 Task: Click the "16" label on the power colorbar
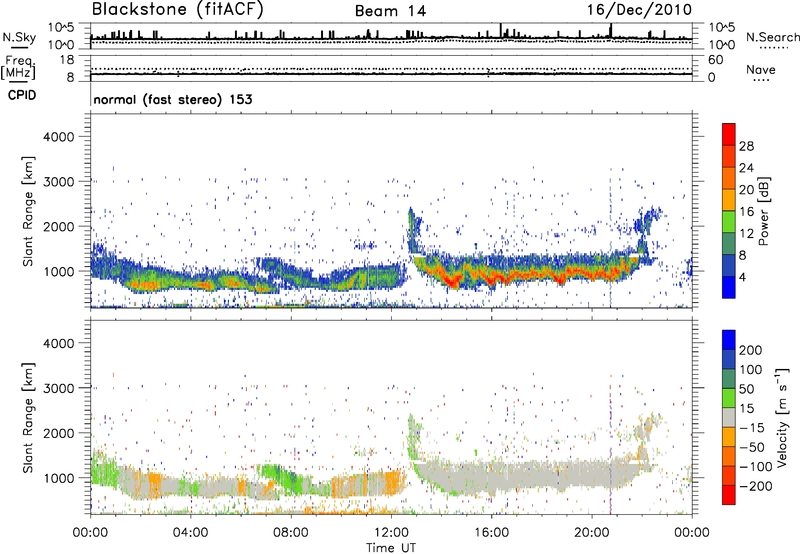(746, 212)
